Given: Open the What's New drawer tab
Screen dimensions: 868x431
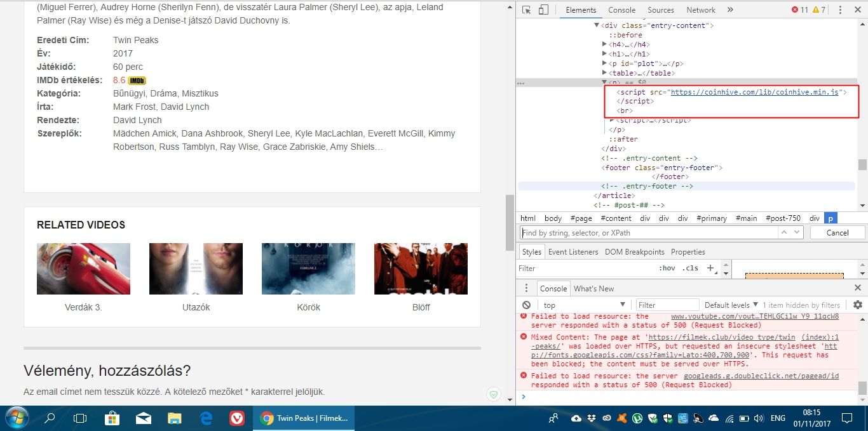Looking at the screenshot, I should pos(593,288).
